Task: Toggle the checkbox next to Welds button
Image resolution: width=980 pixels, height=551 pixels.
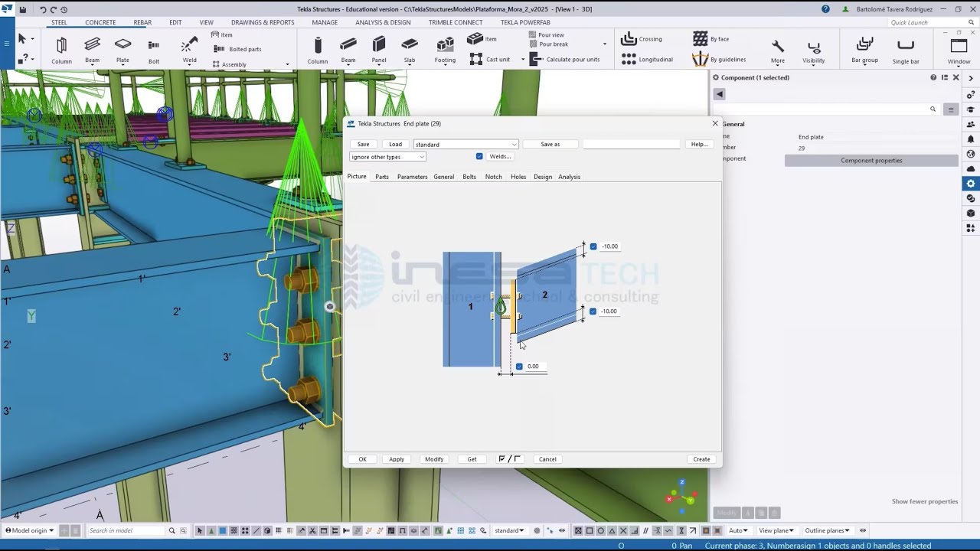Action: [479, 156]
